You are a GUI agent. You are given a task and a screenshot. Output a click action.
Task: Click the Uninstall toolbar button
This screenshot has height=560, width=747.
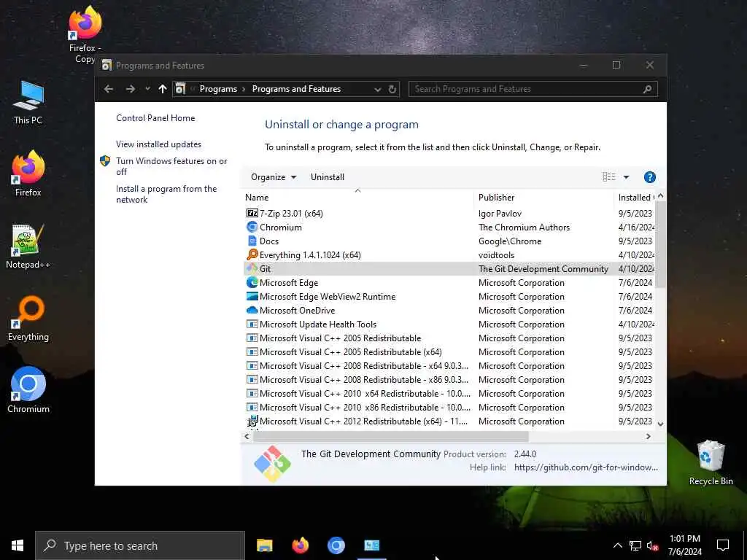(x=328, y=177)
